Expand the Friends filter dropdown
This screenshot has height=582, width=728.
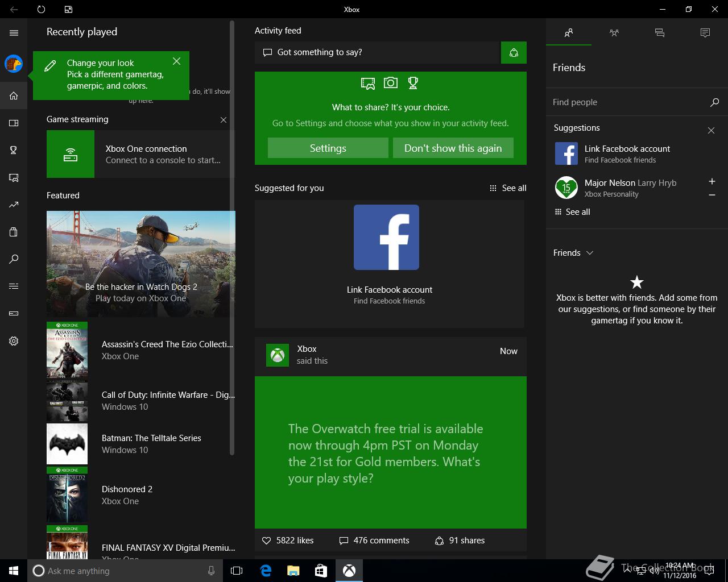pos(573,253)
